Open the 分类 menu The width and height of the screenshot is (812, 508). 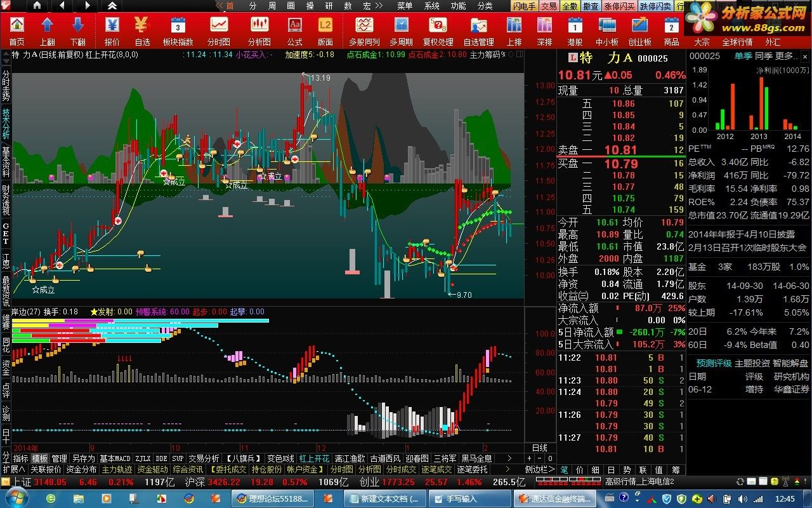click(485, 6)
